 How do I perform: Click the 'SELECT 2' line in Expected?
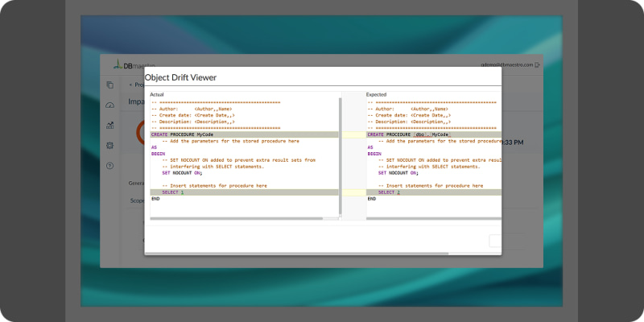434,192
